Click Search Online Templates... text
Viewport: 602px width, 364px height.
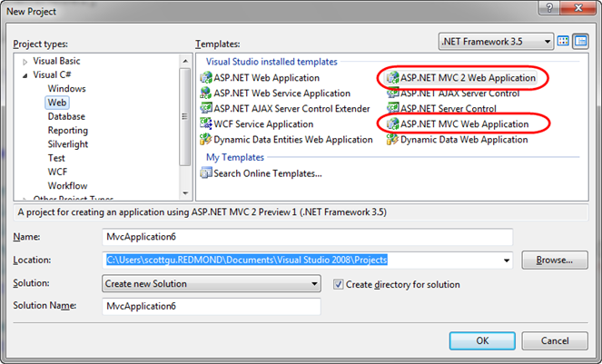[268, 173]
